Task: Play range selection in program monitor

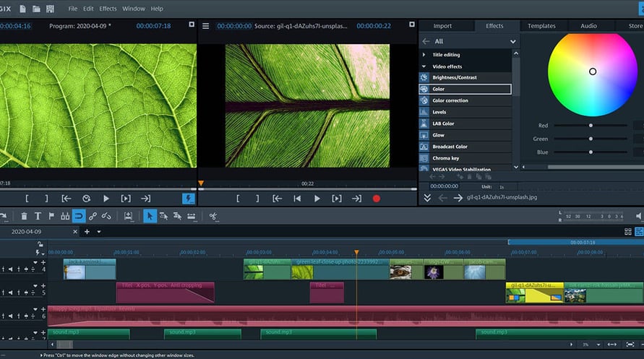Action: click(x=126, y=199)
